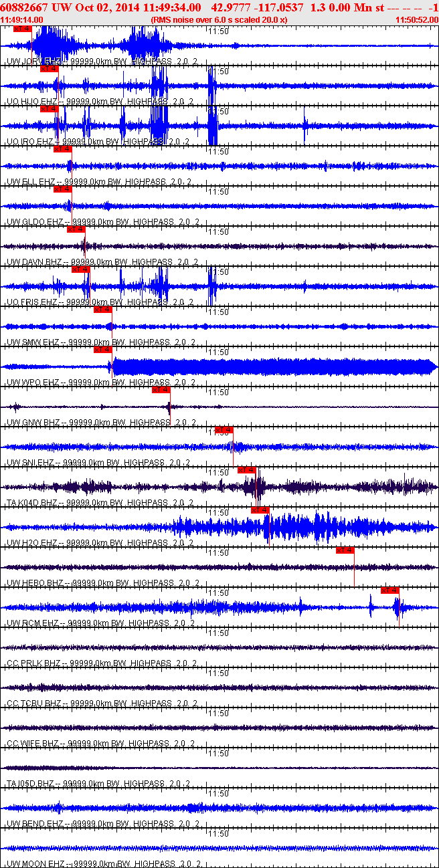Click the 'CC WIFE BHZ' station label
This screenshot has width=439, height=868.
pos(32,743)
